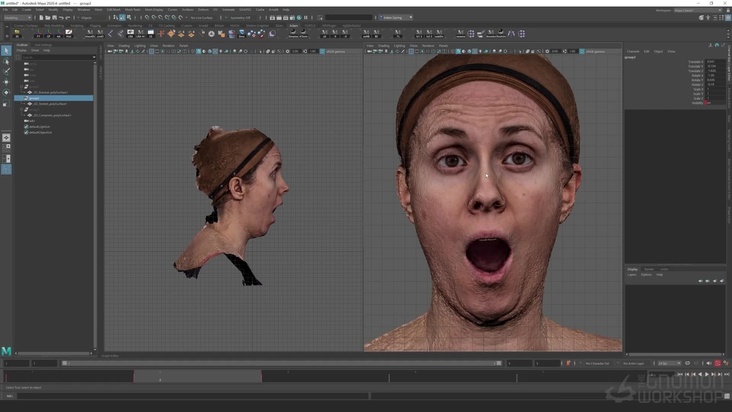The image size is (732, 412).
Task: Pick the Scale tool in toolbox
Action: pos(6,103)
